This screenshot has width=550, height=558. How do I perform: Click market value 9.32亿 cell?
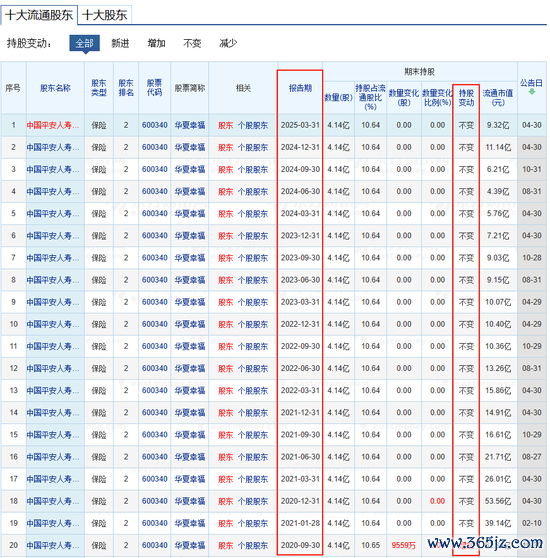coord(498,125)
